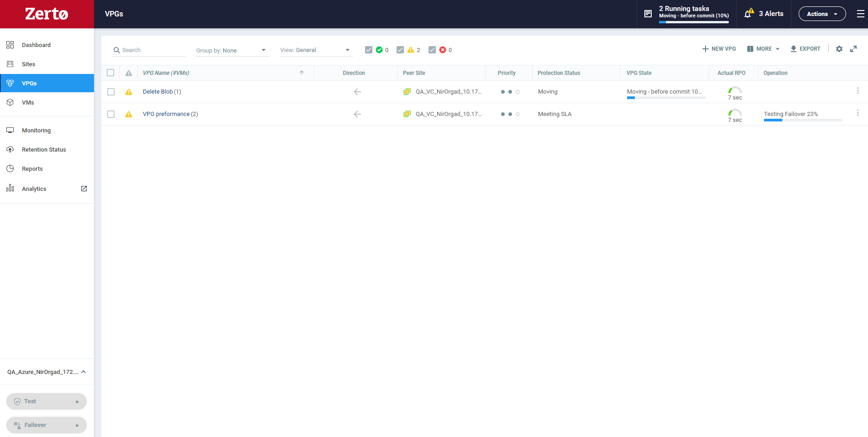Focus the Search input field
Screen dimensions: 868x437
149,50
